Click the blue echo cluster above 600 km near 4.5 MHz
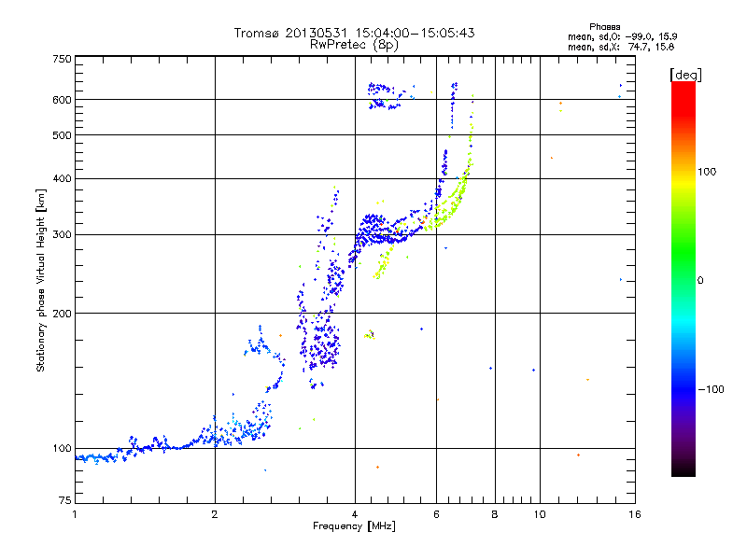747x560 pixels. [x=385, y=96]
